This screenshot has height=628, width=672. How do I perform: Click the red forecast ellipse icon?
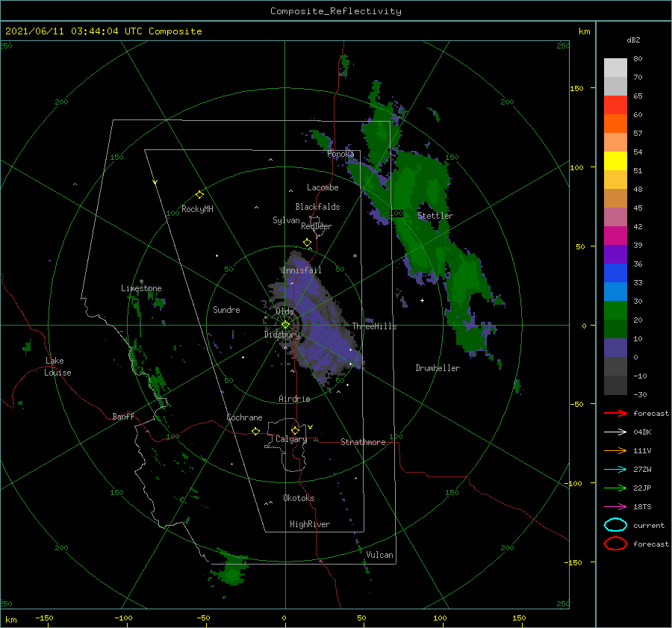tap(615, 544)
